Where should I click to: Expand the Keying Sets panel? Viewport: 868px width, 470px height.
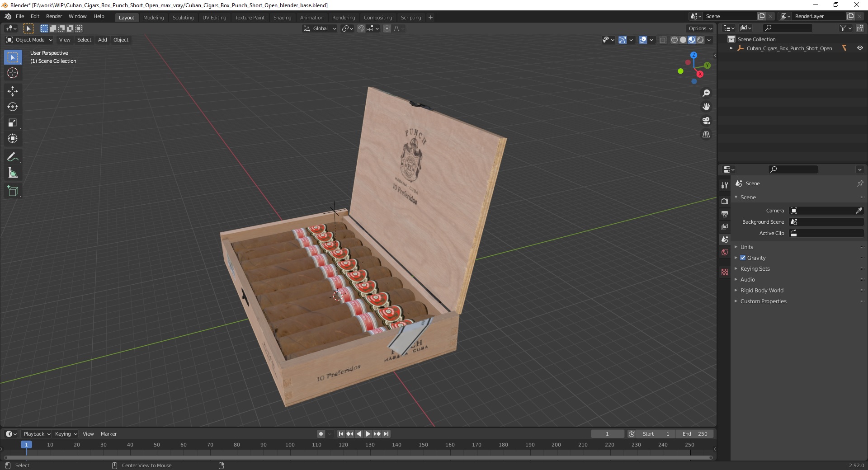coord(755,269)
